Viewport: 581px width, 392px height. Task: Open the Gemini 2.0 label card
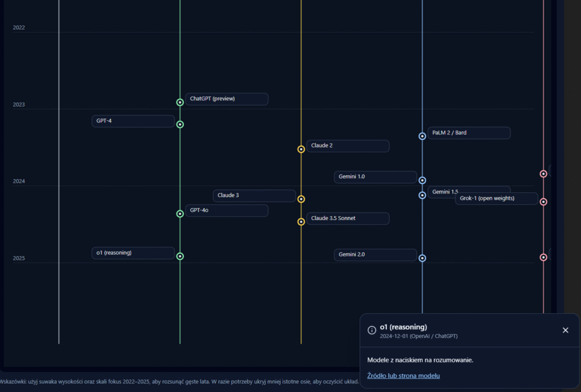pyautogui.click(x=376, y=255)
